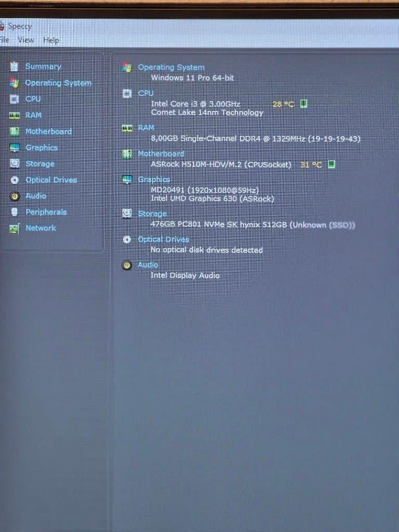
Task: Select Optical Drives in the sidebar
Action: pyautogui.click(x=51, y=180)
